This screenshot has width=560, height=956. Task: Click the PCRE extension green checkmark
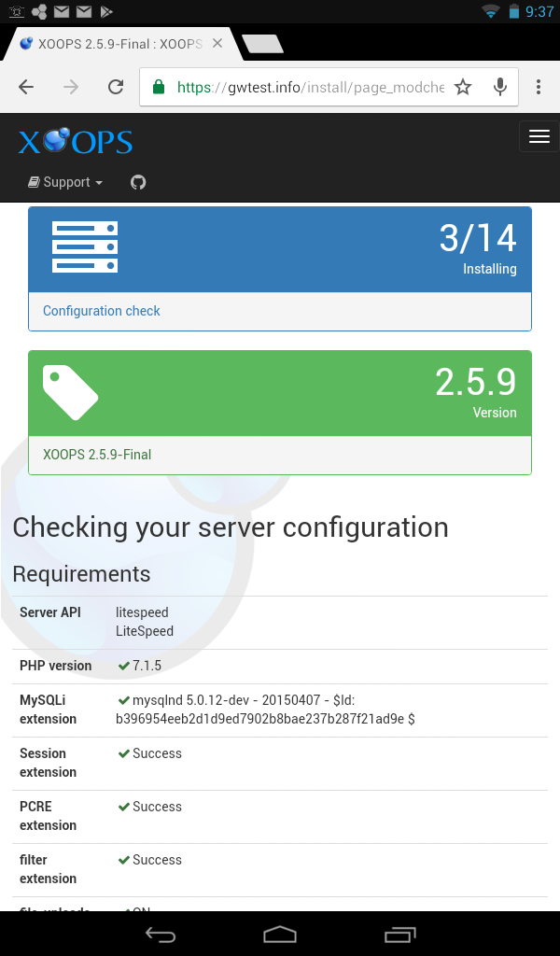[124, 807]
